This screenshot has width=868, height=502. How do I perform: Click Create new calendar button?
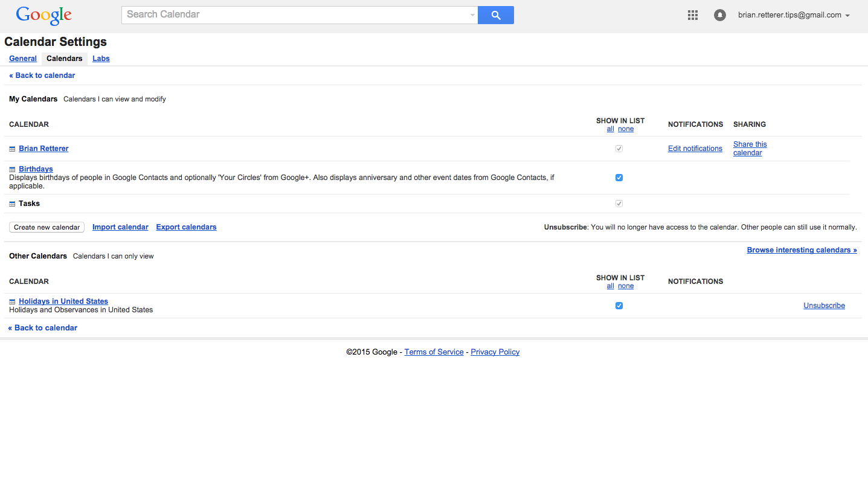point(47,227)
